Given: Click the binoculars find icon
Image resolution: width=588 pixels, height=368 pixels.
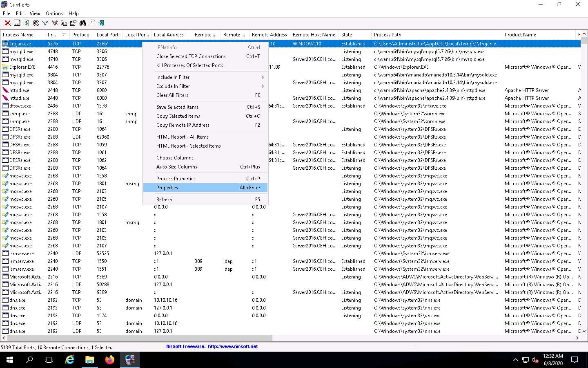Looking at the screenshot, I should [83, 23].
